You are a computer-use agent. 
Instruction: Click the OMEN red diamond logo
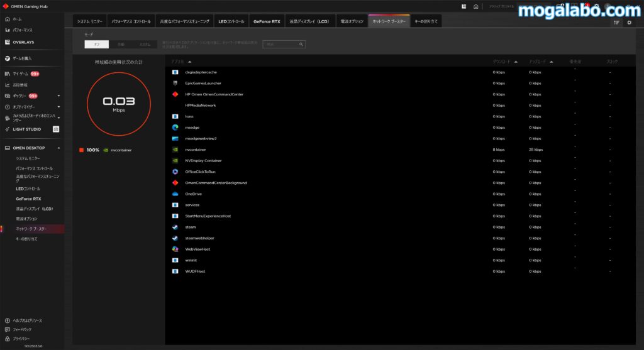point(6,6)
